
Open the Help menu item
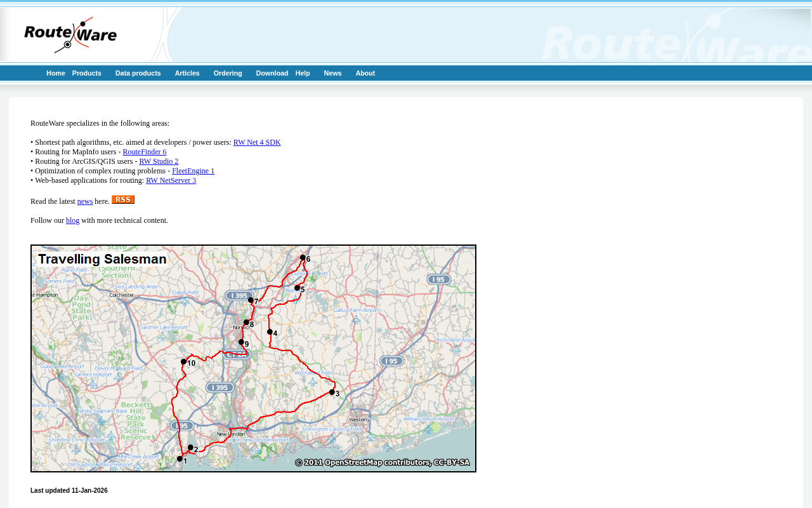[303, 73]
